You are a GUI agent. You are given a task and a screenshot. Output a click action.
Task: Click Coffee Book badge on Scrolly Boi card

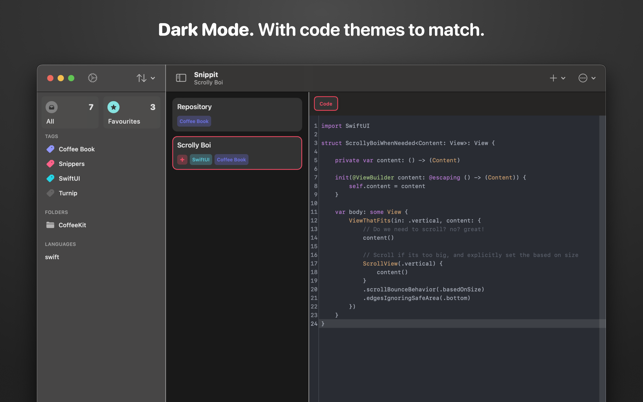[x=231, y=160]
